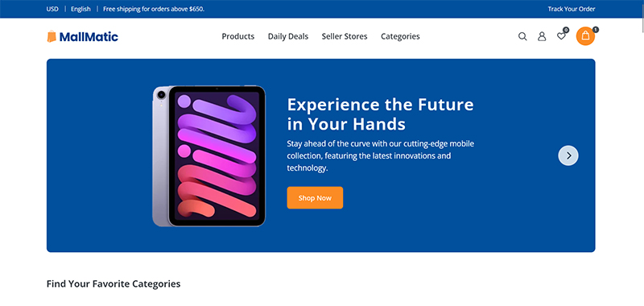Click the Shop Now button
The height and width of the screenshot is (306, 644).
point(315,198)
